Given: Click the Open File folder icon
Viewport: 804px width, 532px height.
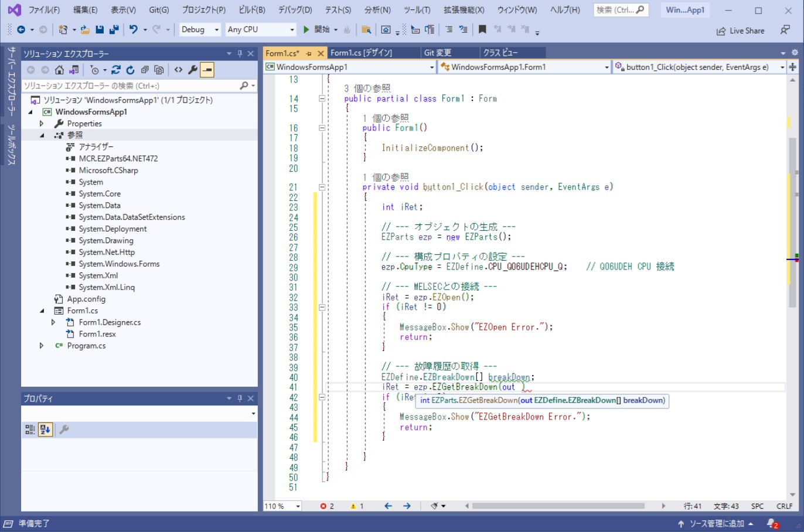Looking at the screenshot, I should click(x=85, y=29).
